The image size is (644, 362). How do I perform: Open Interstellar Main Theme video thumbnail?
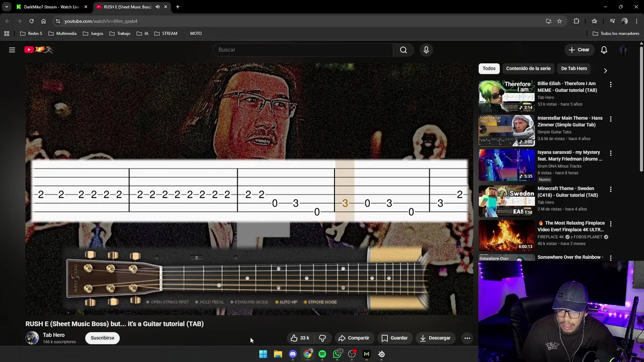click(x=507, y=130)
